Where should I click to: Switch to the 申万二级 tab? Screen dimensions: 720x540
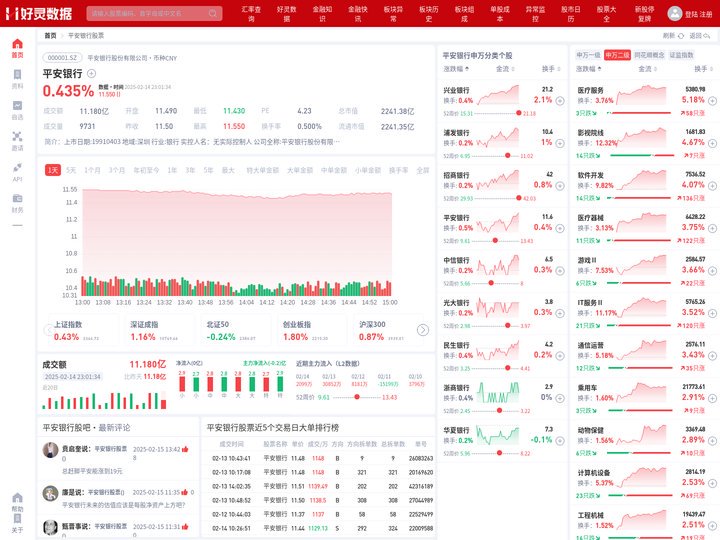[x=617, y=55]
